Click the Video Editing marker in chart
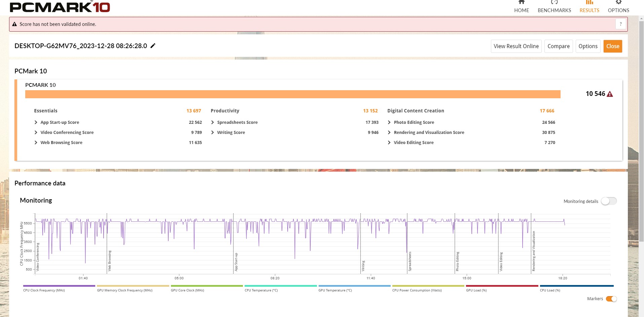Screen dimensions: 644x317 501,262
